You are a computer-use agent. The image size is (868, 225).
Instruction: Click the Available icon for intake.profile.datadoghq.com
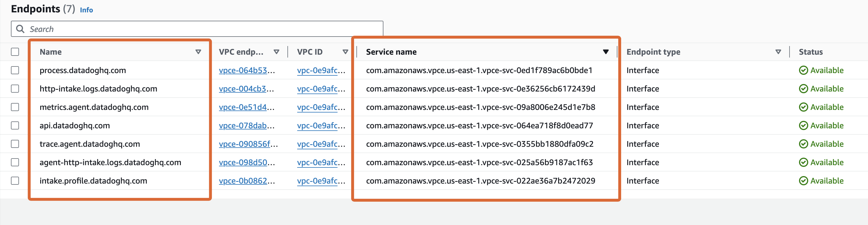(x=803, y=181)
